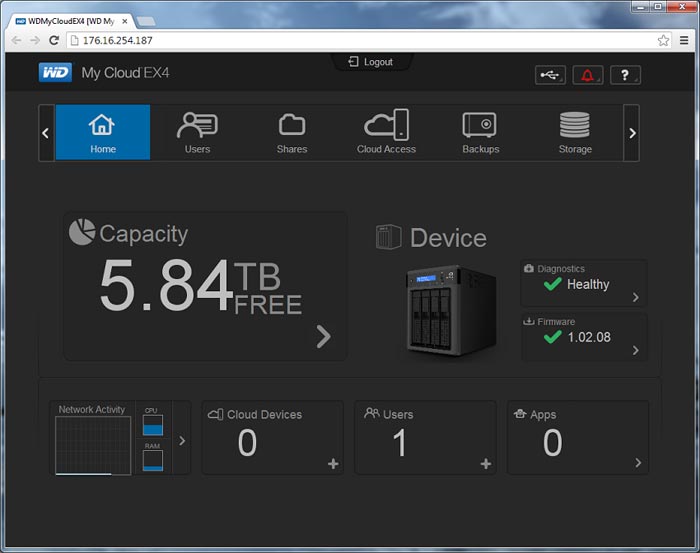Open the Diagnostics Healthy panel
Image resolution: width=700 pixels, height=553 pixels.
(x=584, y=283)
